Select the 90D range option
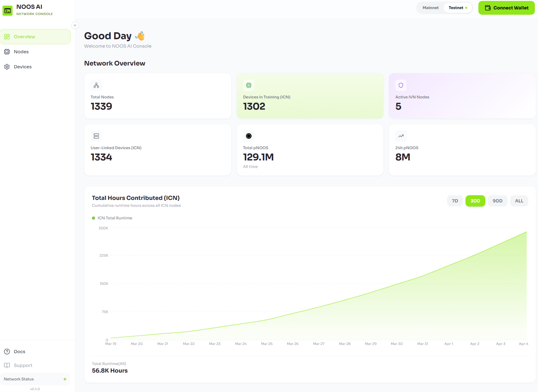Screen dimensions: 538x392 coord(497,201)
